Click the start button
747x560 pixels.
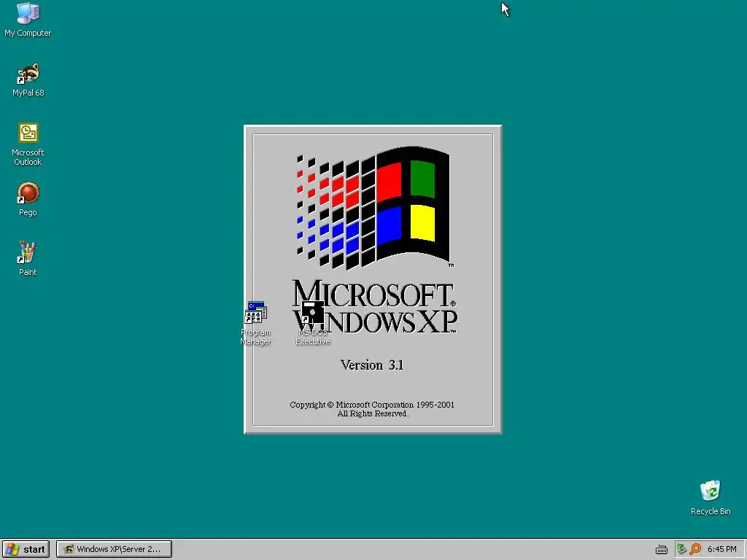tap(26, 549)
